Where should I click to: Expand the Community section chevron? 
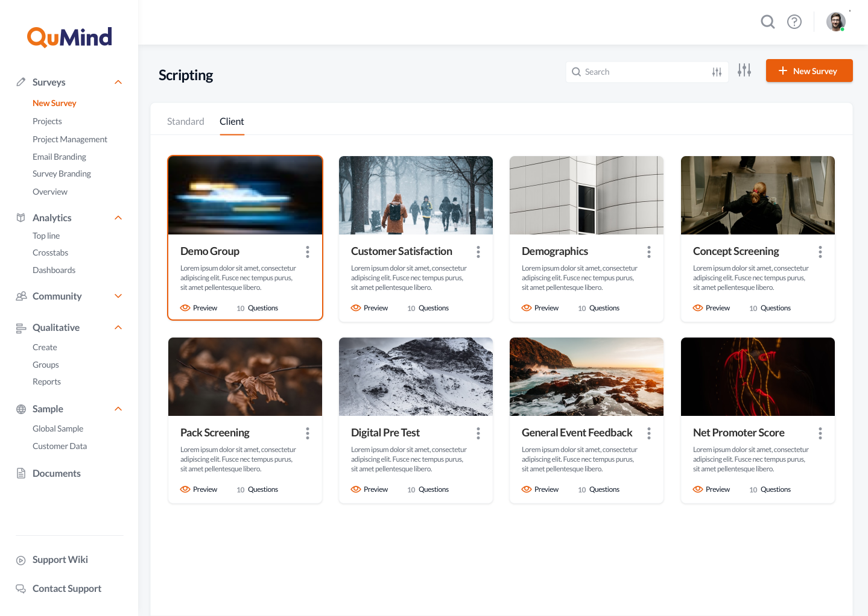118,296
